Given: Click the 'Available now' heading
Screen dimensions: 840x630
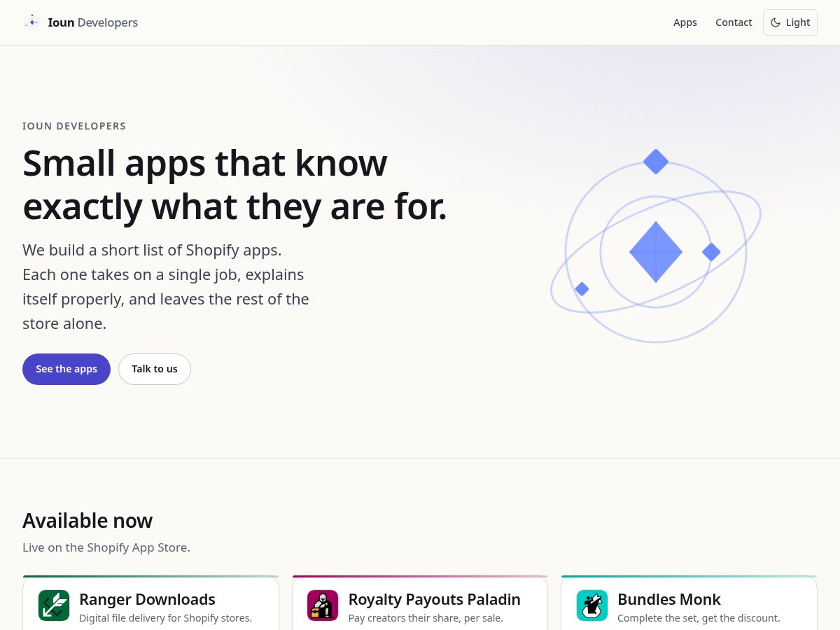Looking at the screenshot, I should tap(87, 521).
